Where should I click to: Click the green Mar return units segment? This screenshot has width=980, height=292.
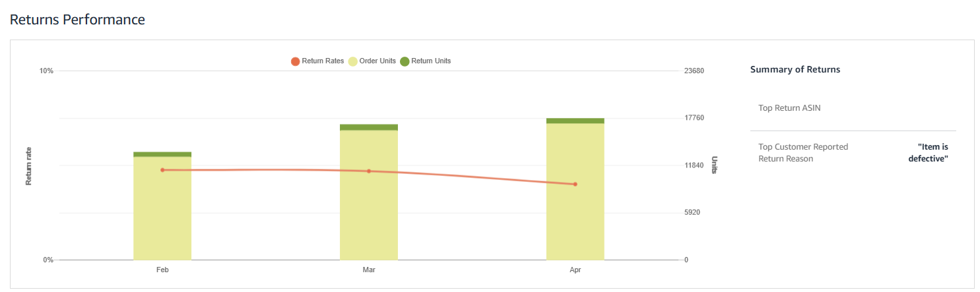coord(369,127)
